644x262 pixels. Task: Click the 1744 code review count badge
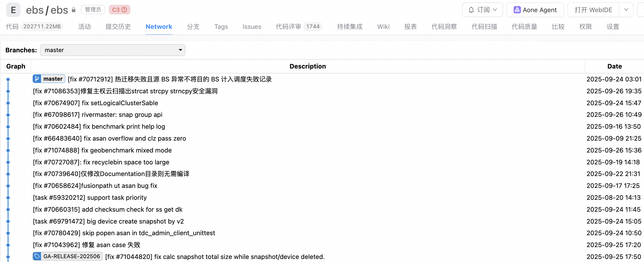[313, 27]
